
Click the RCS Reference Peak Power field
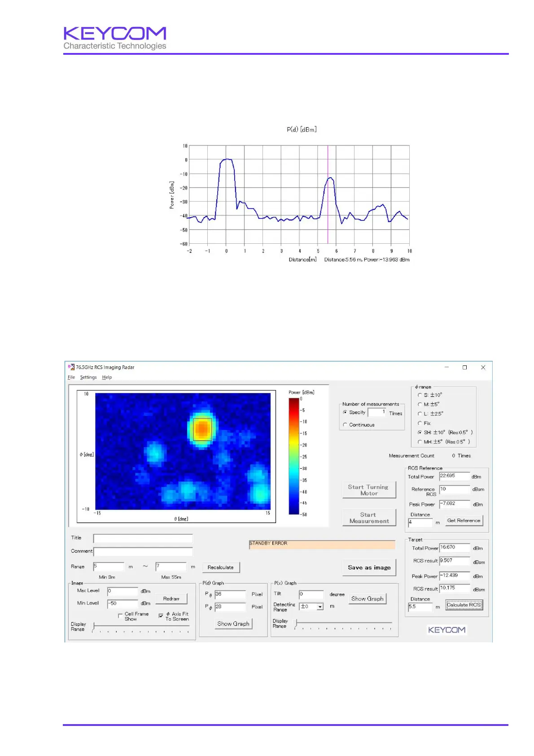click(x=455, y=504)
